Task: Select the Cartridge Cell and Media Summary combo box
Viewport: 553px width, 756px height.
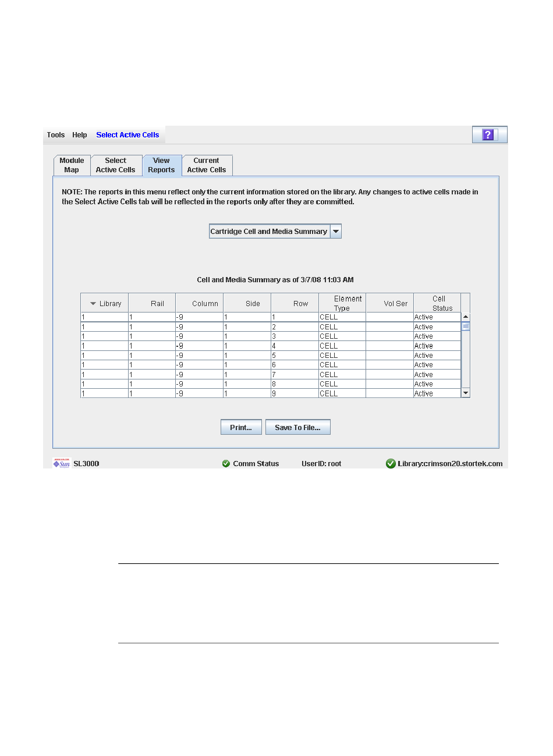Action: 269,232
